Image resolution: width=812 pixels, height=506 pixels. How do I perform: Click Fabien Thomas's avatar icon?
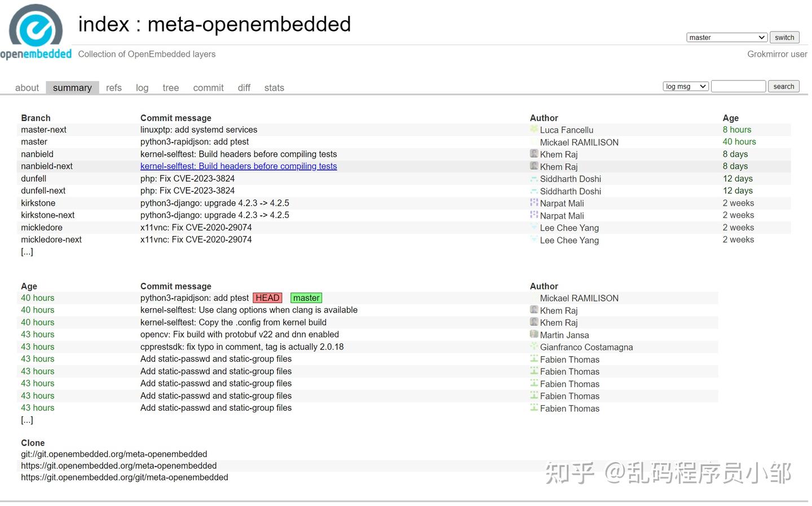[x=533, y=359]
